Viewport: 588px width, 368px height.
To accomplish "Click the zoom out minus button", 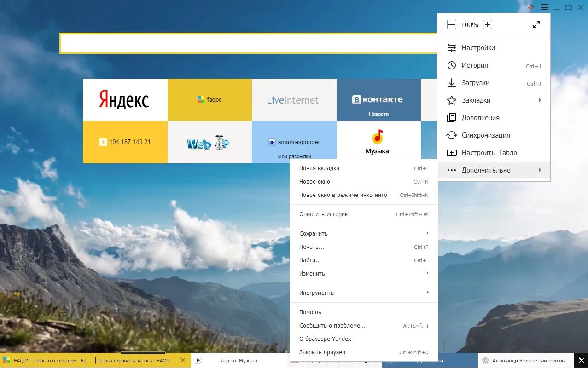I will pyautogui.click(x=452, y=24).
